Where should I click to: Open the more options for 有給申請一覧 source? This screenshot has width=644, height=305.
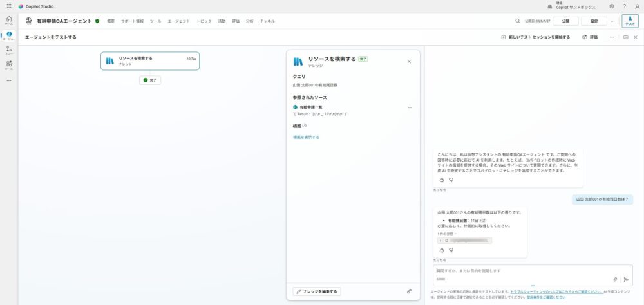coord(410,107)
